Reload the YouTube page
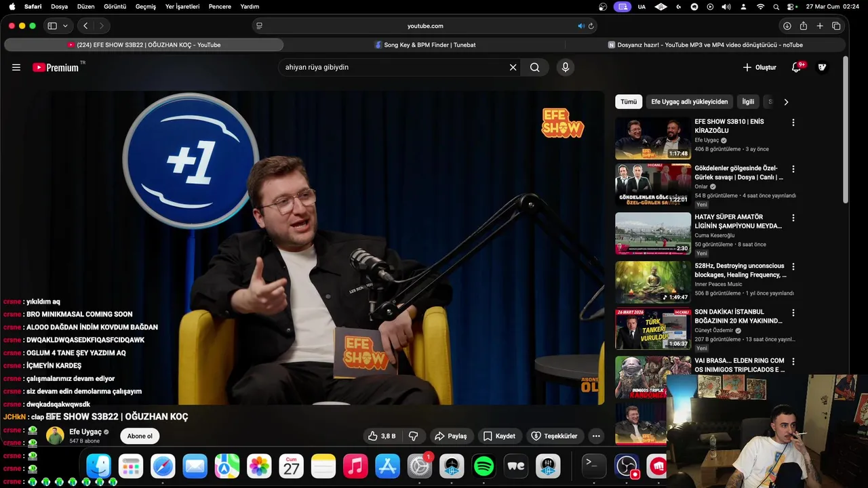868x488 pixels. tap(591, 26)
